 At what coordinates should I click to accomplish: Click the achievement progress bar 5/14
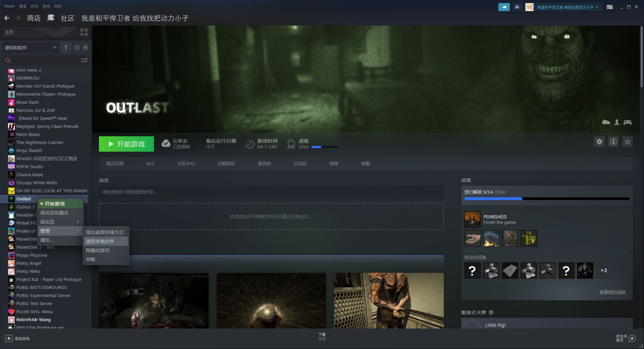[x=547, y=199]
